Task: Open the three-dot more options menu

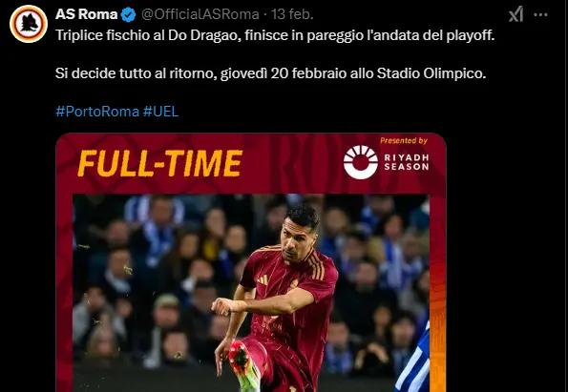Action: pyautogui.click(x=540, y=15)
